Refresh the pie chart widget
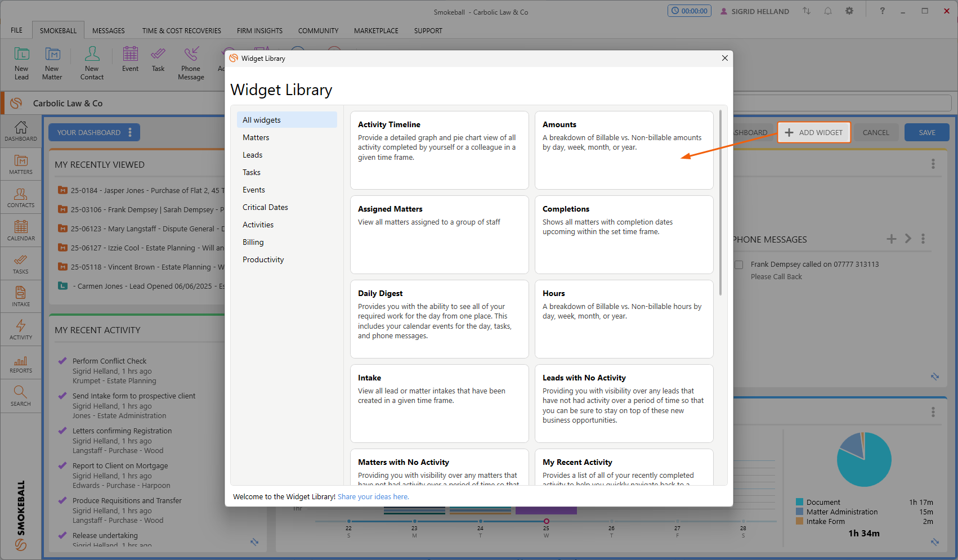This screenshot has height=560, width=958. (935, 542)
